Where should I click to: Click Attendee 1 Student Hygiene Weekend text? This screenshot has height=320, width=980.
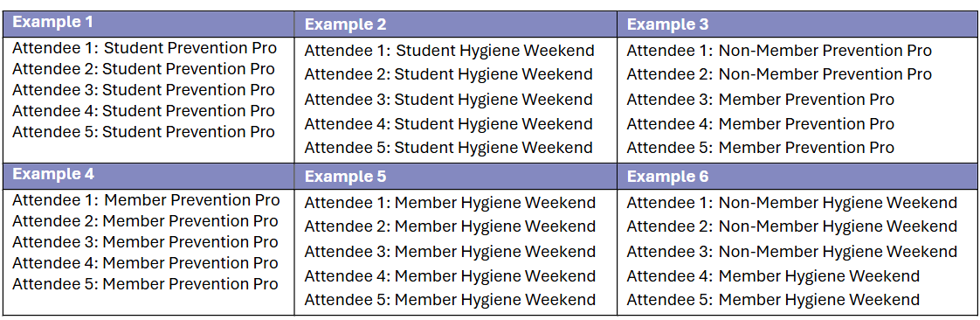point(449,50)
